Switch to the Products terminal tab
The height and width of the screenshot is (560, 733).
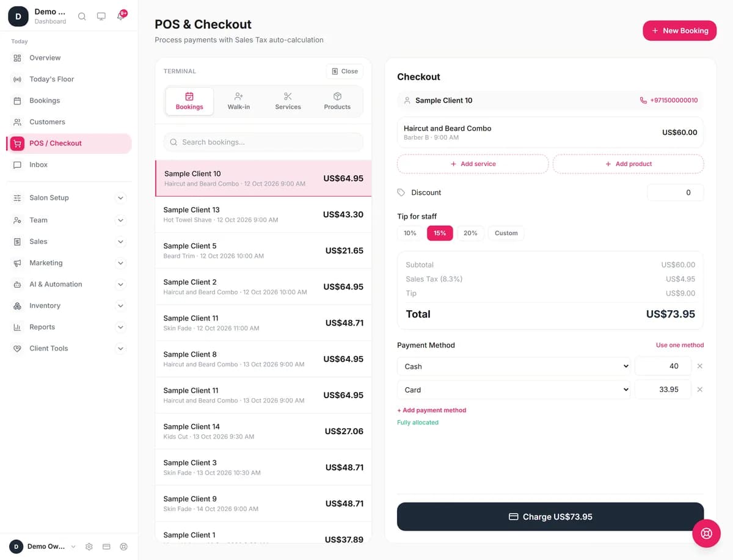(337, 101)
